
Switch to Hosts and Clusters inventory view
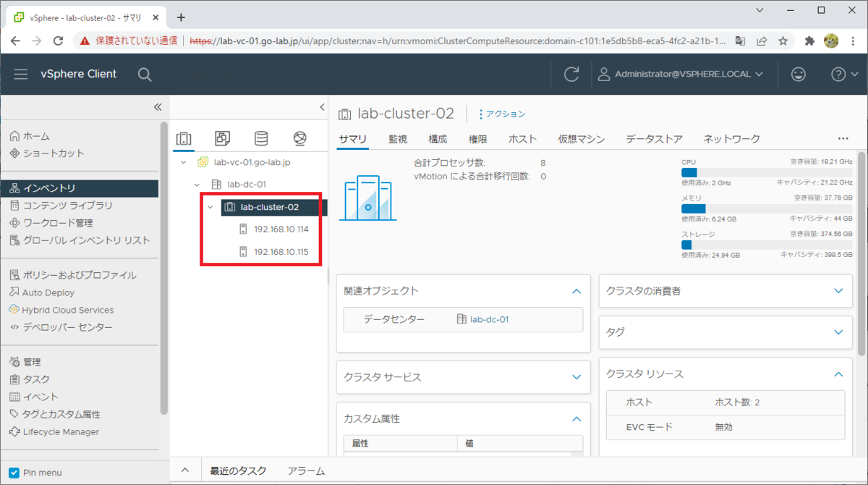point(184,138)
